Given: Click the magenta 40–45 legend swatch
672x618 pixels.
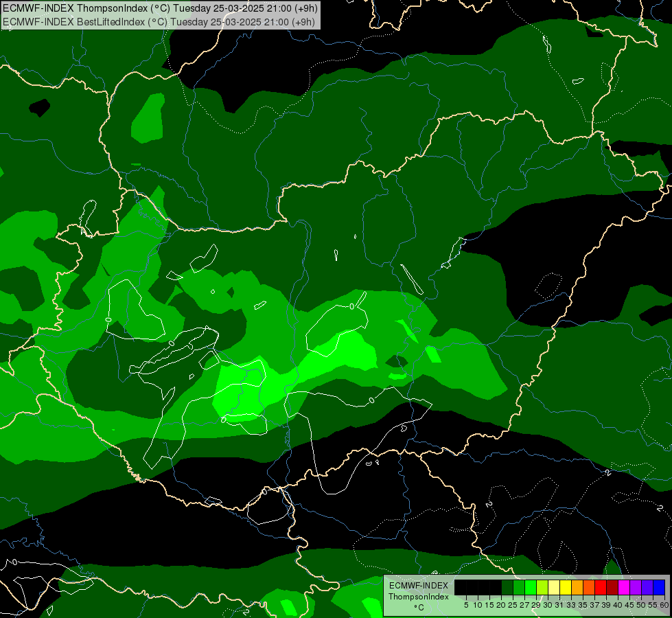Looking at the screenshot, I should pyautogui.click(x=624, y=587).
